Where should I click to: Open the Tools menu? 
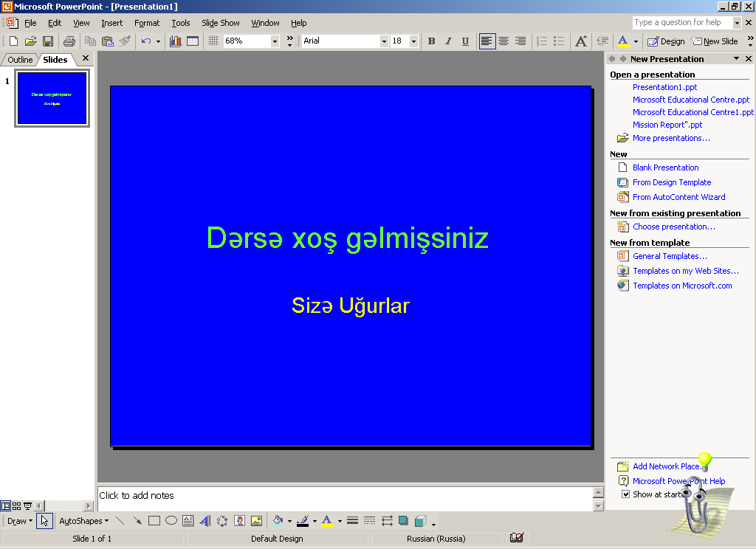[181, 23]
